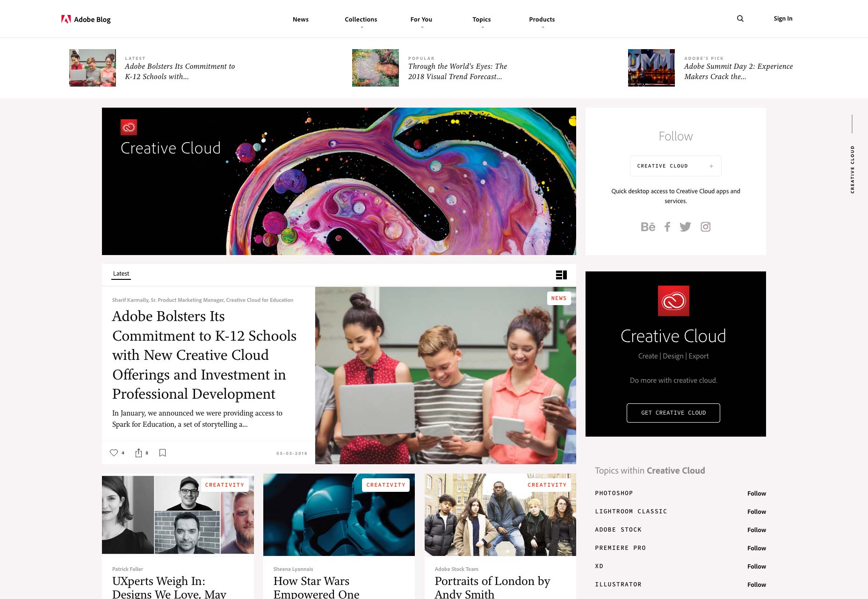Open the Adobe's Pick Summit thumbnail
Viewport: 868px width, 599px height.
tap(651, 68)
